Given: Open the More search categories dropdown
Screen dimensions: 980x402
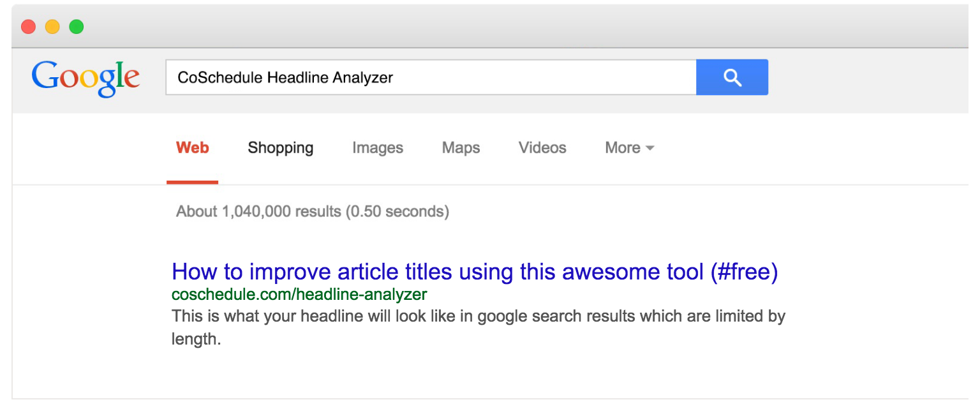Looking at the screenshot, I should point(630,148).
